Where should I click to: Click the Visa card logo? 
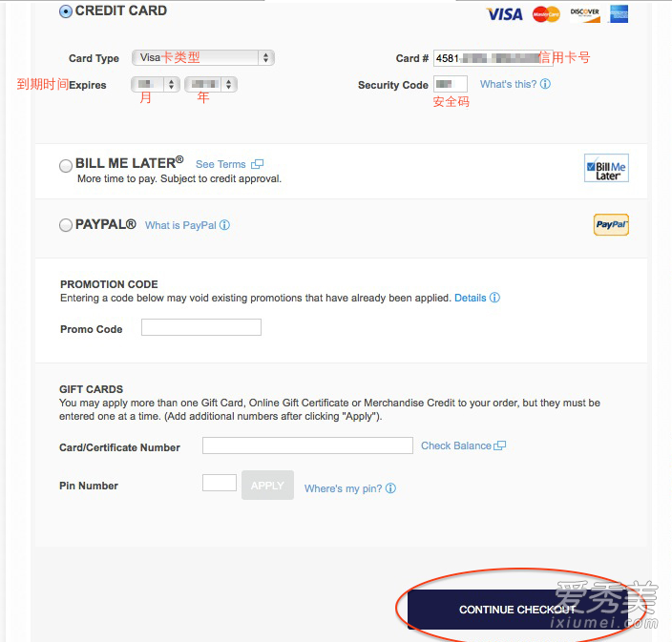point(504,14)
